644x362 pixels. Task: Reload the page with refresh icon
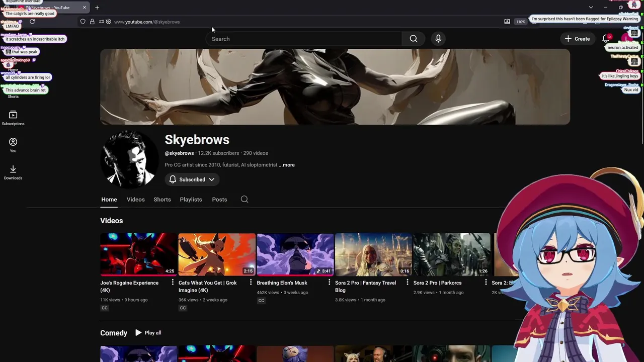[x=32, y=22]
